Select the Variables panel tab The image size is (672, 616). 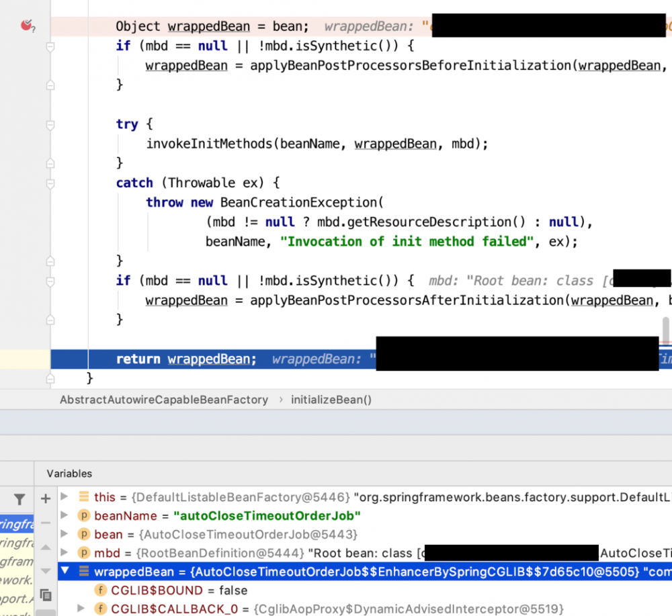point(69,474)
